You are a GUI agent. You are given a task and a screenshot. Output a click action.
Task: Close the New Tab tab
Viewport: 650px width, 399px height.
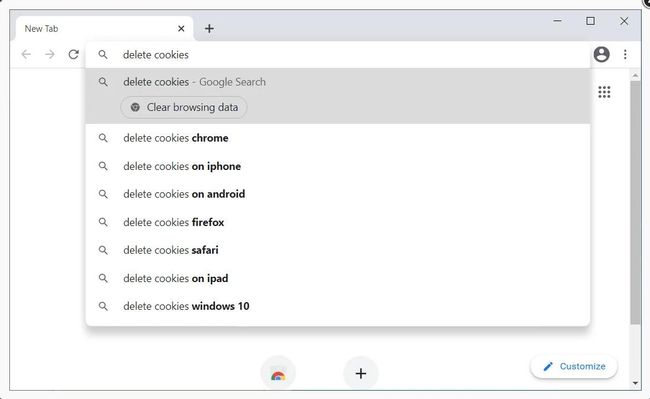click(x=181, y=29)
